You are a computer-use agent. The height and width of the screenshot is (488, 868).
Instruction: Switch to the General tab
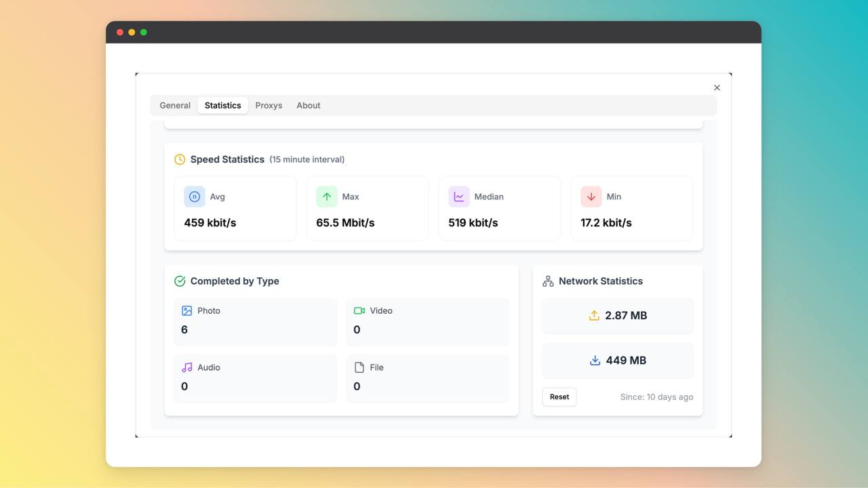[175, 105]
